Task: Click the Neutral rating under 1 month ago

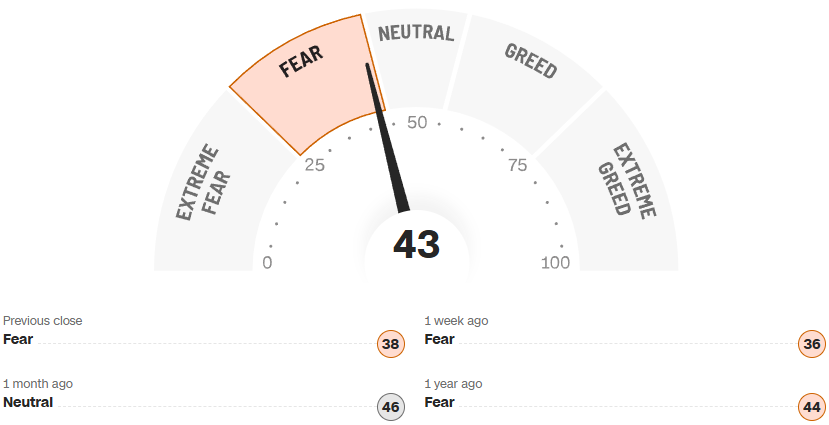Action: pos(28,402)
